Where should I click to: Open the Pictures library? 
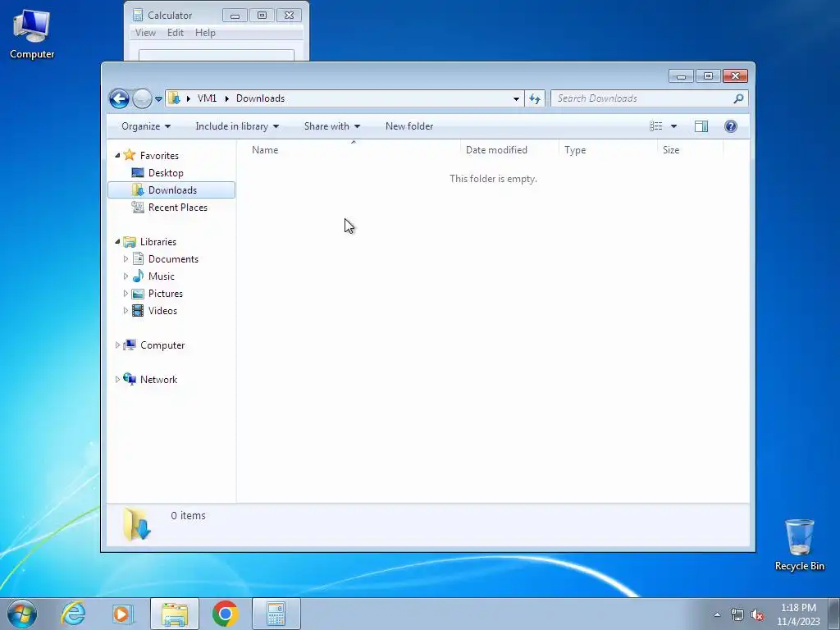[166, 294]
